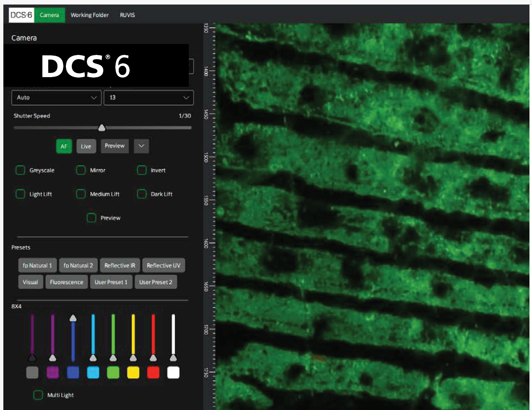Click the dark blue light swatch

tap(73, 372)
